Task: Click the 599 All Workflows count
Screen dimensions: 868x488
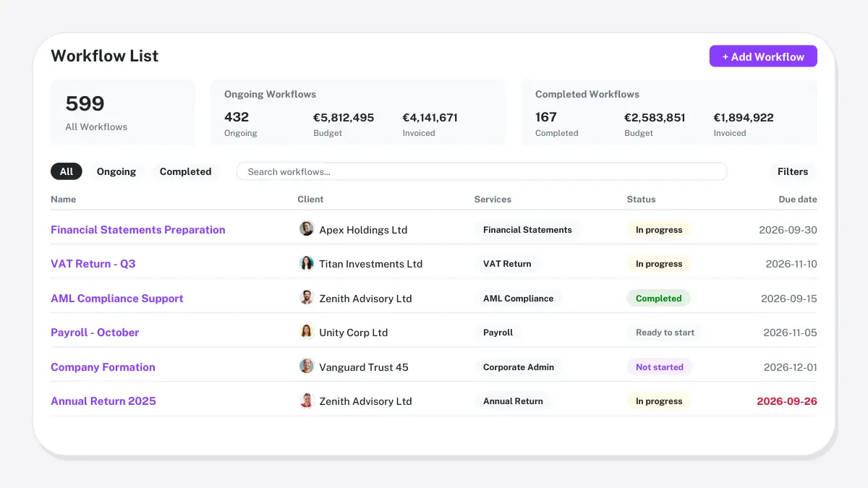Action: [85, 104]
